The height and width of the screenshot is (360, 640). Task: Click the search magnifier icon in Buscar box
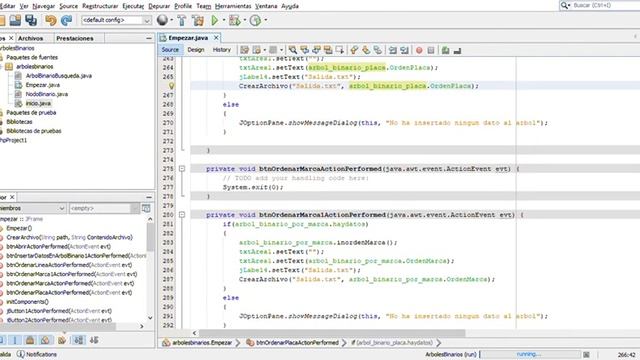pyautogui.click(x=565, y=5)
